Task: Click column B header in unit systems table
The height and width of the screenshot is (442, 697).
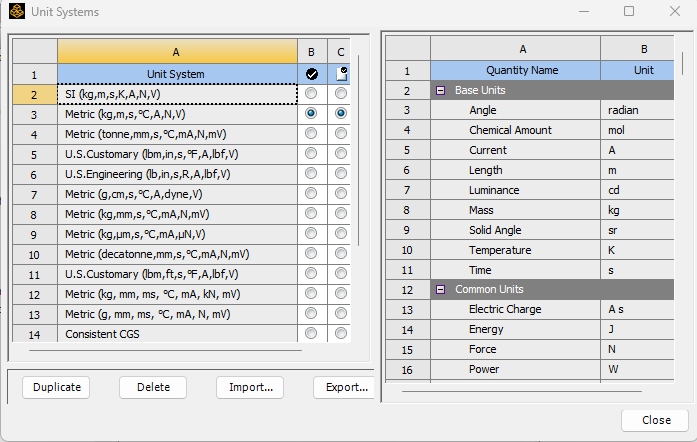Action: 312,52
